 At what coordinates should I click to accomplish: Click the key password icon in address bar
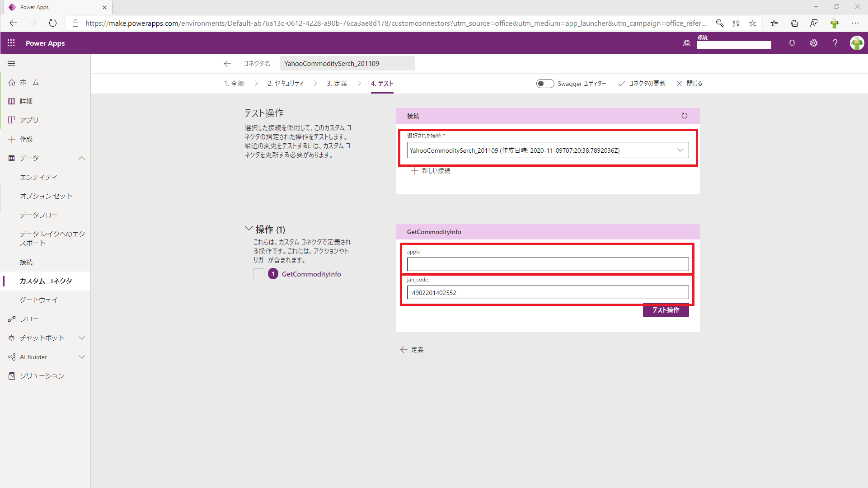[720, 23]
